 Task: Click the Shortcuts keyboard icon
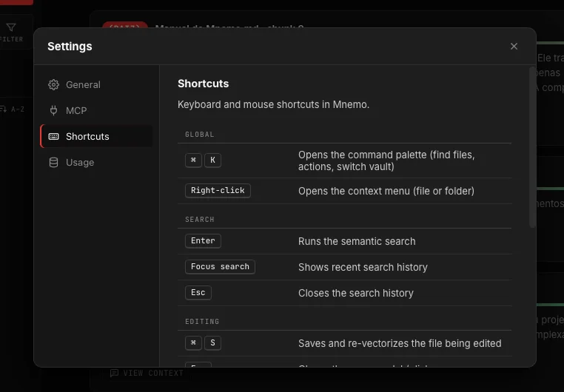coord(53,137)
